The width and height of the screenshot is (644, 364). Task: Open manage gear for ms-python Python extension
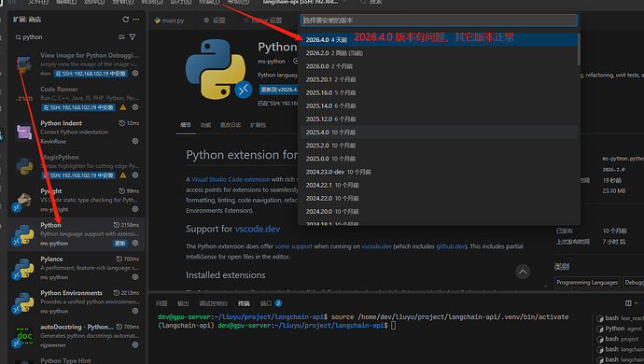[135, 243]
